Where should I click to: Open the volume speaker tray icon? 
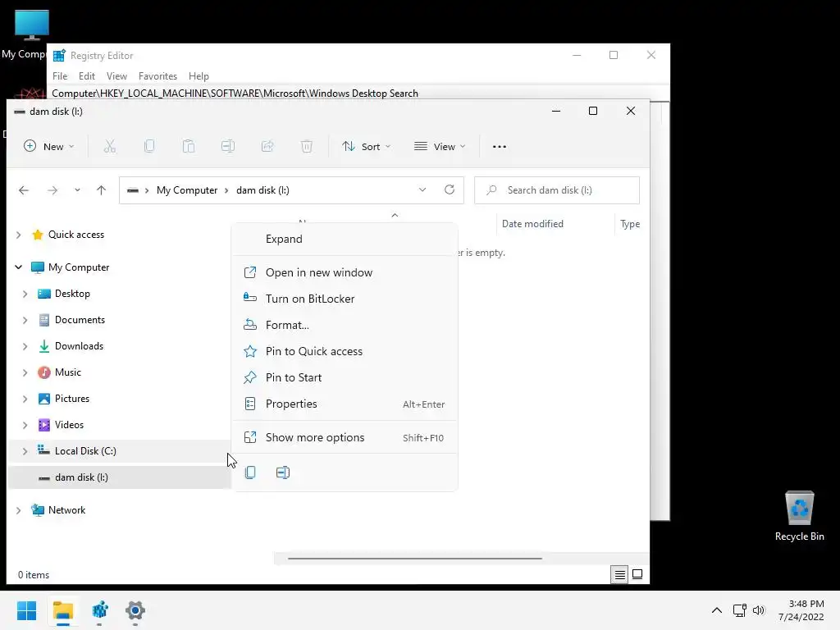click(759, 610)
